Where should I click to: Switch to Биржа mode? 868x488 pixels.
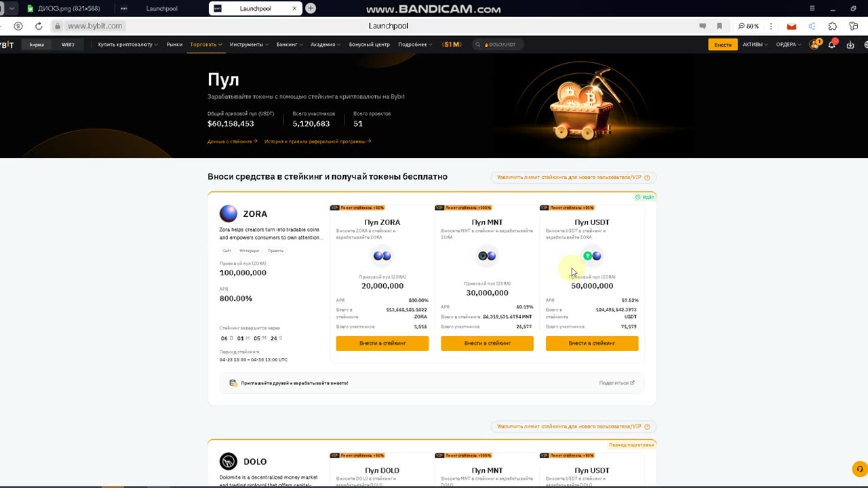[37, 45]
